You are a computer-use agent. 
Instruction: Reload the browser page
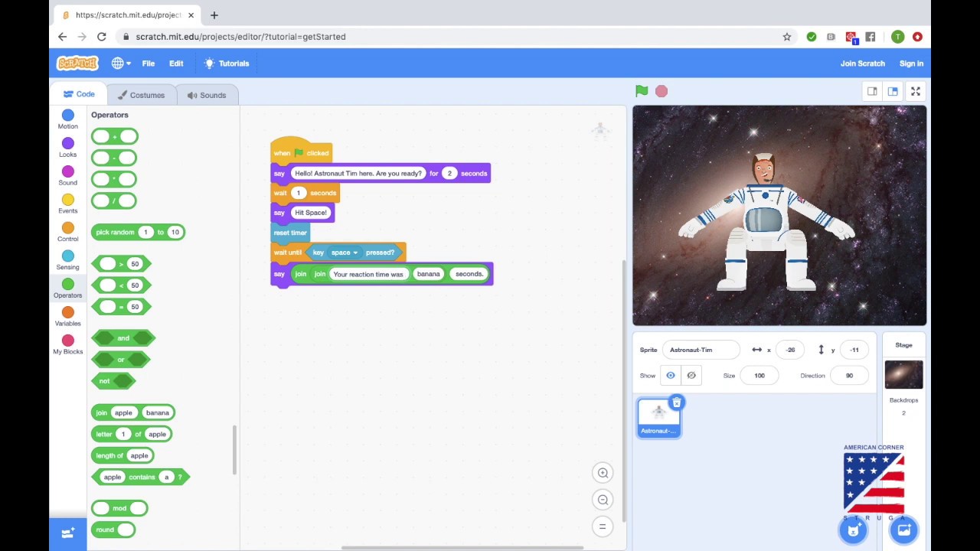pyautogui.click(x=101, y=36)
